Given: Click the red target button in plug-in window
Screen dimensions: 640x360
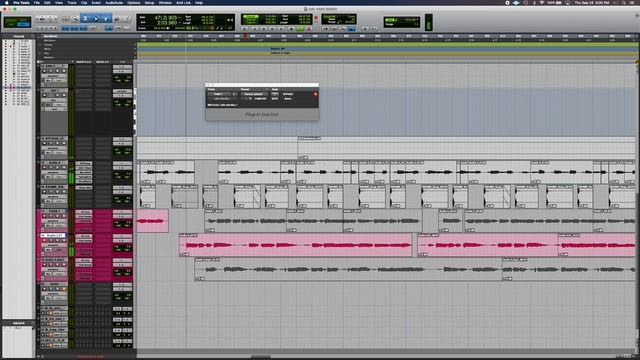Looking at the screenshot, I should (x=315, y=94).
